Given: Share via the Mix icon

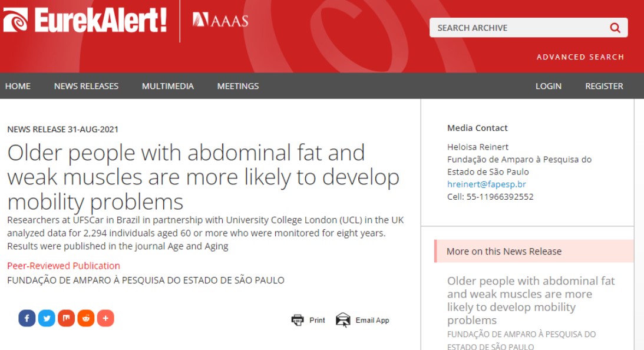Looking at the screenshot, I should (x=66, y=319).
